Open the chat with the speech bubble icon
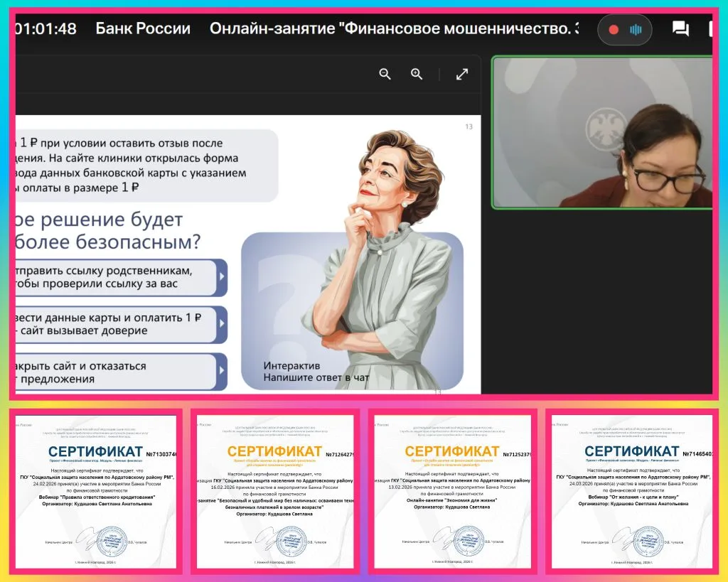Viewport: 728px width, 582px height. click(x=680, y=28)
